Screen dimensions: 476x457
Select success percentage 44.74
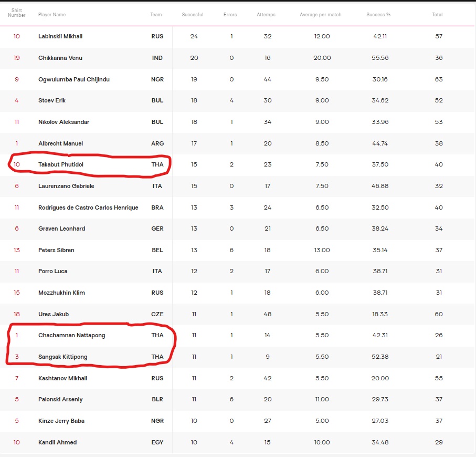[380, 143]
